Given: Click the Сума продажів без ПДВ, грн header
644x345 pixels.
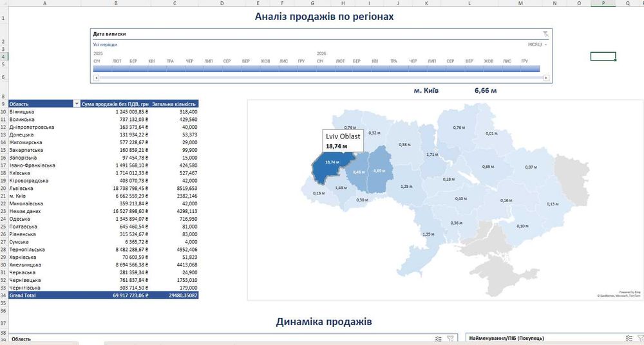Looking at the screenshot, I should pos(115,104).
